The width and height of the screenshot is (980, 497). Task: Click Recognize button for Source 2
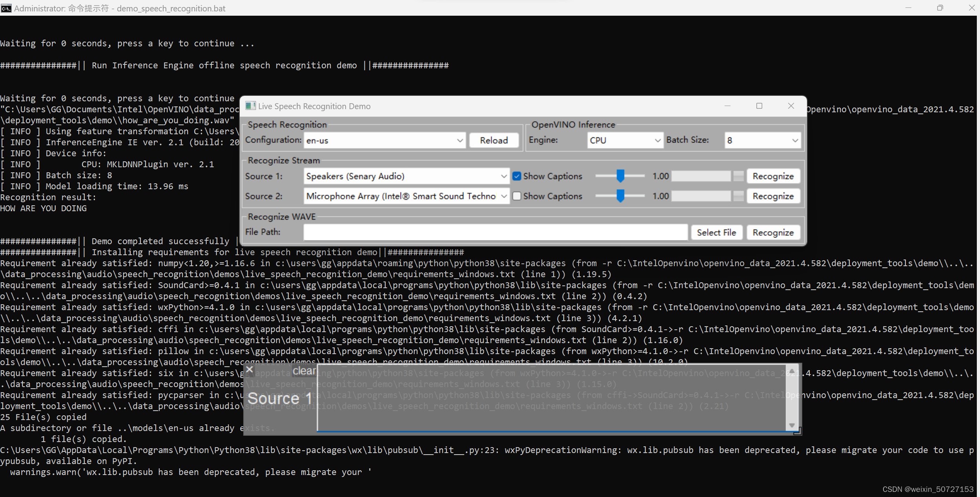click(x=772, y=196)
